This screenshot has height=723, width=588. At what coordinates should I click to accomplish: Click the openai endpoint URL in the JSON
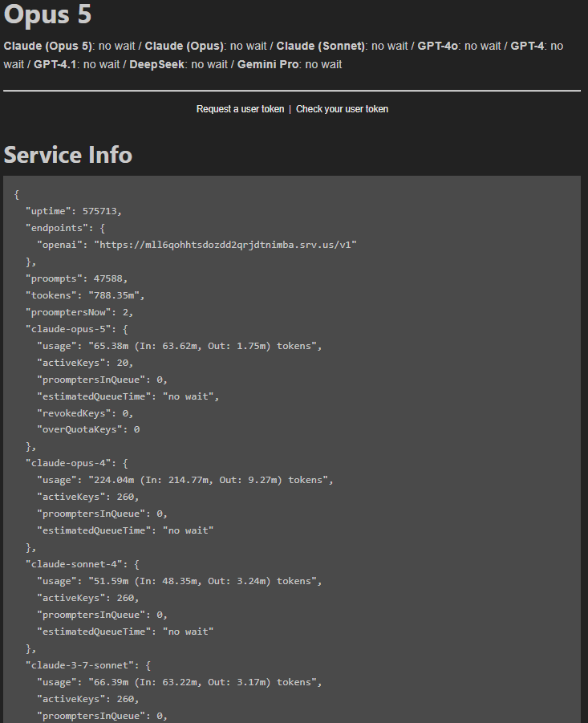tap(225, 245)
